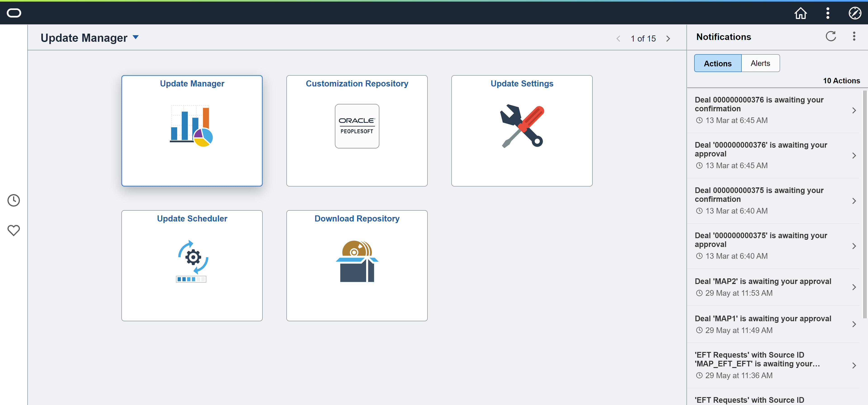Open the Update Settings tile

coord(522,131)
